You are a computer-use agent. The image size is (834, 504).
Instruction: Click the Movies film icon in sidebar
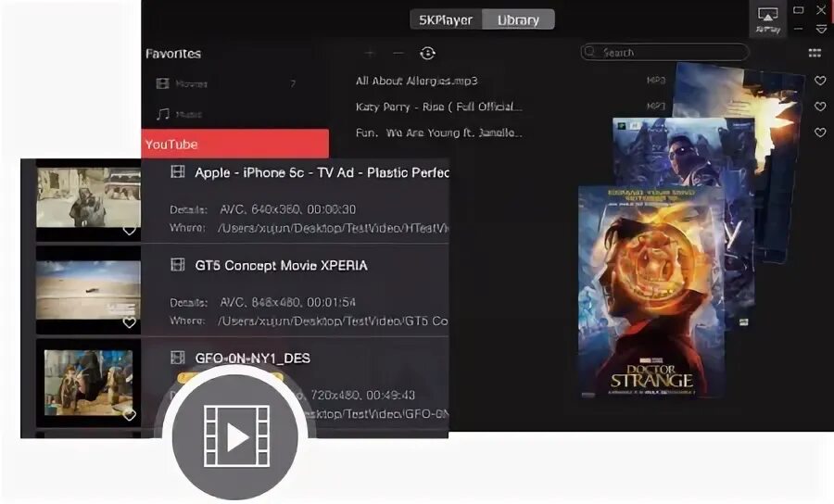[162, 83]
